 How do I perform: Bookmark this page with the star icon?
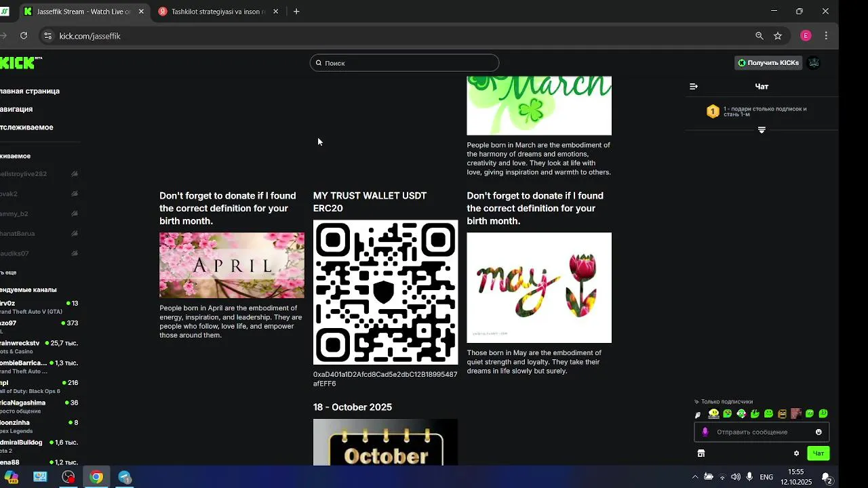click(x=778, y=36)
